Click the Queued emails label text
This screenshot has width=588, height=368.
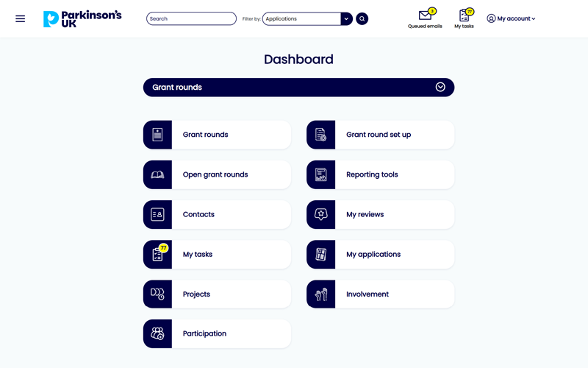pyautogui.click(x=425, y=26)
